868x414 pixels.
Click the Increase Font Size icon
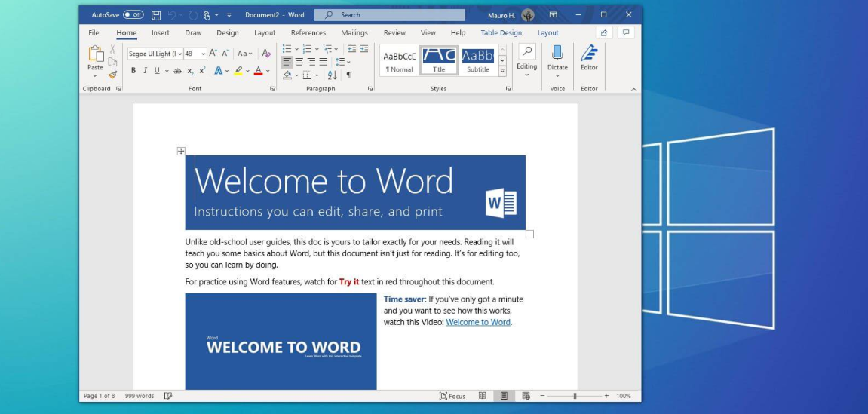point(213,54)
